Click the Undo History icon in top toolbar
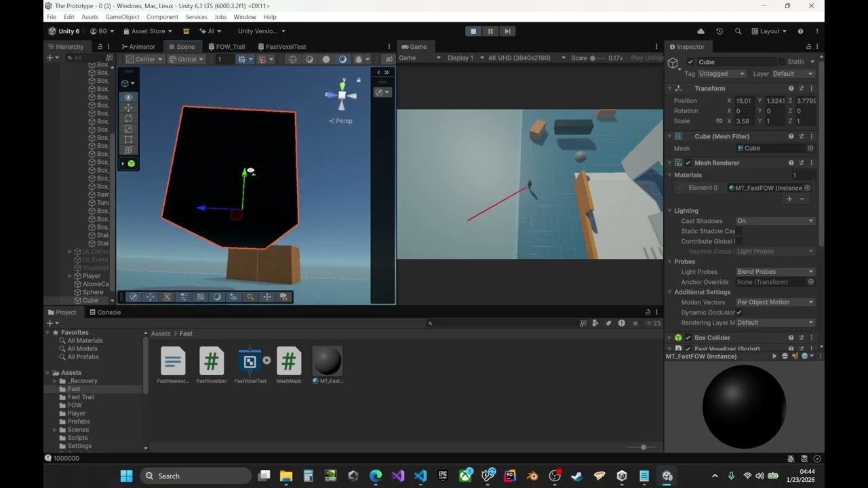Image resolution: width=868 pixels, height=488 pixels. coord(719,31)
